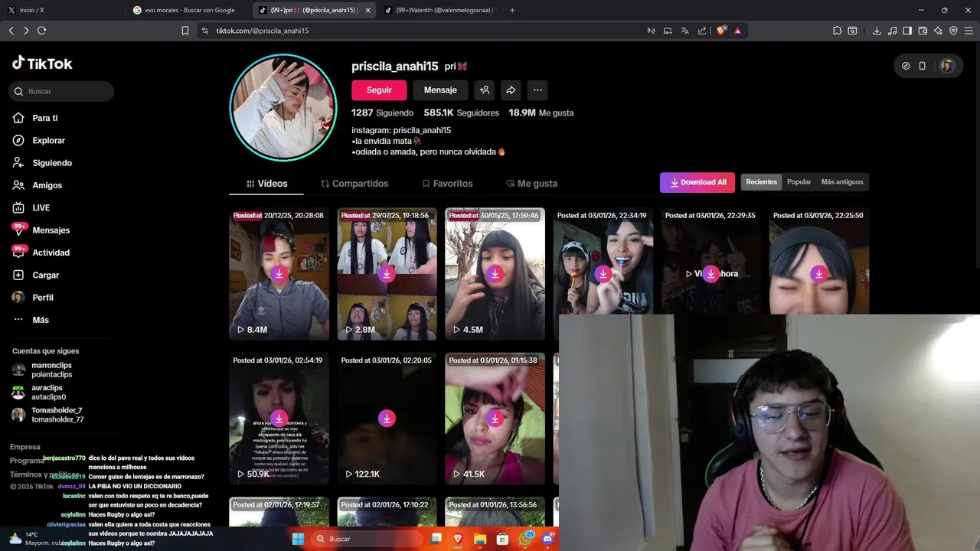Open browser extensions puzzle icon
980x551 pixels.
tap(837, 31)
